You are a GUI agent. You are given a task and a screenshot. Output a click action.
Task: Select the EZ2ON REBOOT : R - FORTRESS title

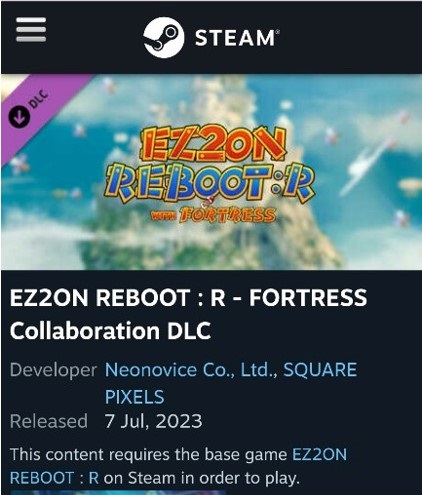(x=188, y=297)
